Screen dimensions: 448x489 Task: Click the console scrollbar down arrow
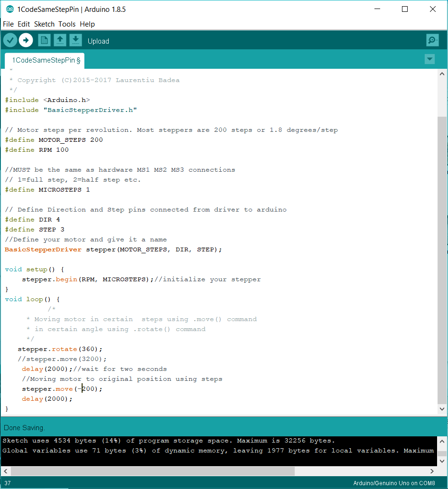tap(442, 461)
